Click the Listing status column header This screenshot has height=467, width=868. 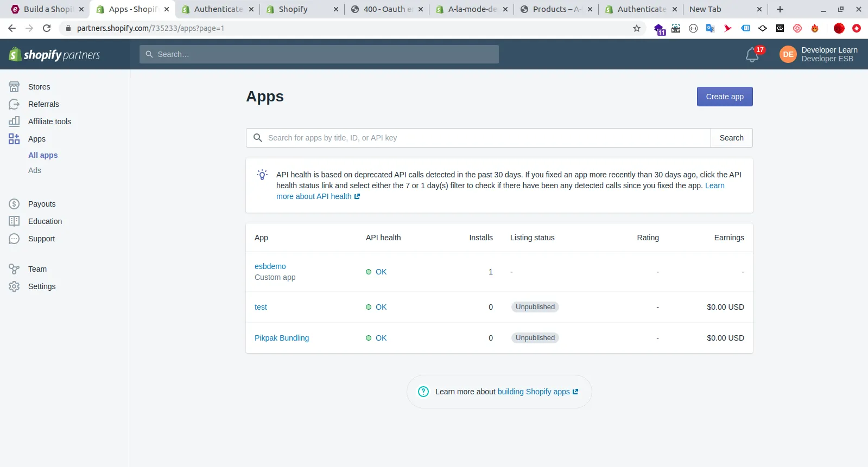pos(532,238)
